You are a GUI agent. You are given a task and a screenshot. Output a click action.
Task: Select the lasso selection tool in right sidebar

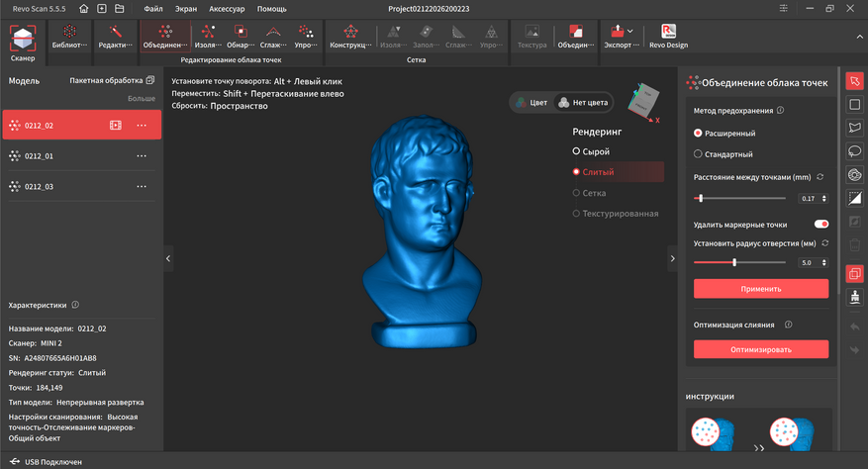855,150
